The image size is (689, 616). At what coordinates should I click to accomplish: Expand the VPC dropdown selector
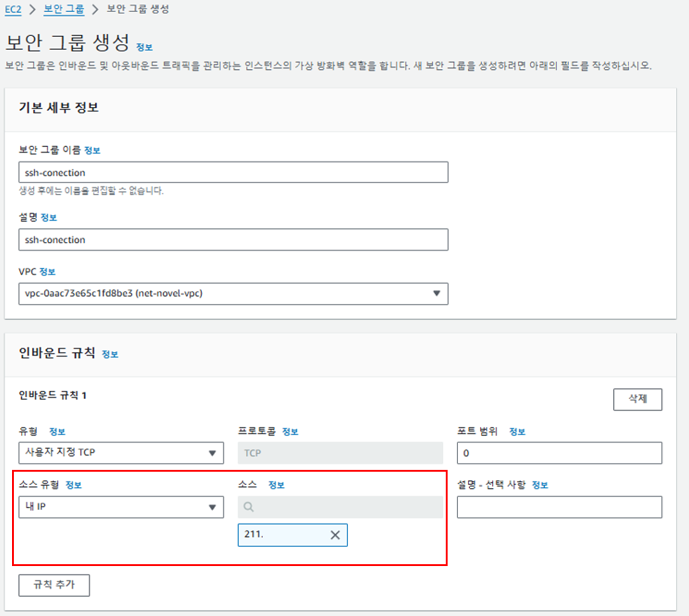(x=233, y=293)
